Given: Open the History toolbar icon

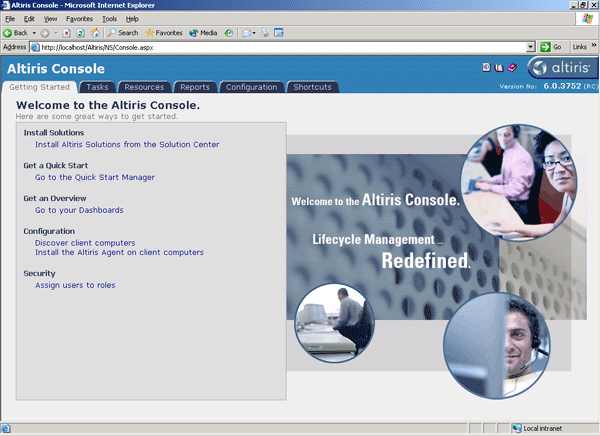Looking at the screenshot, I should (x=228, y=33).
